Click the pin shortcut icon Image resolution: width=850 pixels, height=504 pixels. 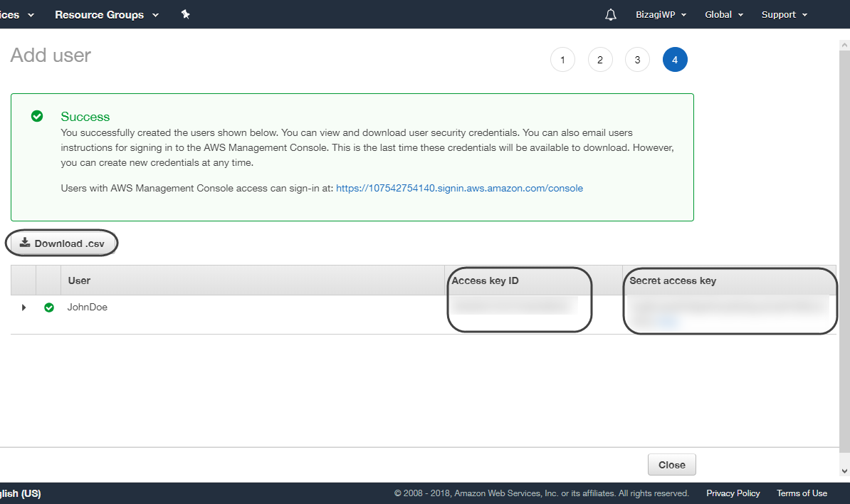185,14
